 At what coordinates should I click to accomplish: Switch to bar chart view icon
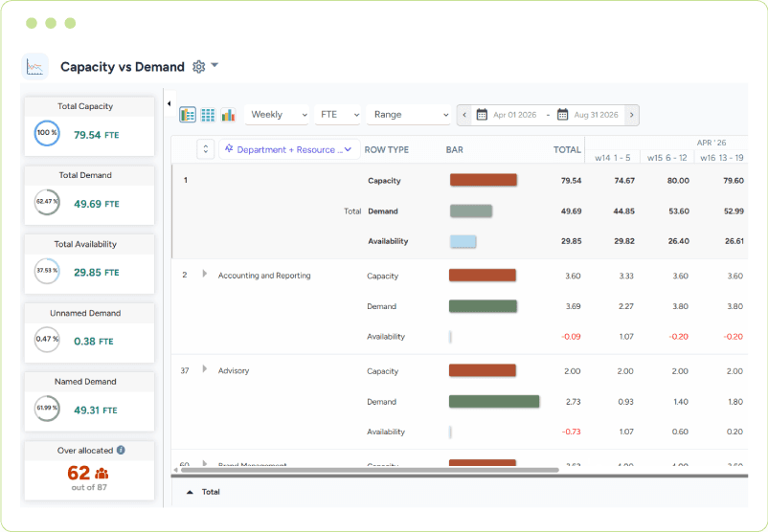(228, 115)
